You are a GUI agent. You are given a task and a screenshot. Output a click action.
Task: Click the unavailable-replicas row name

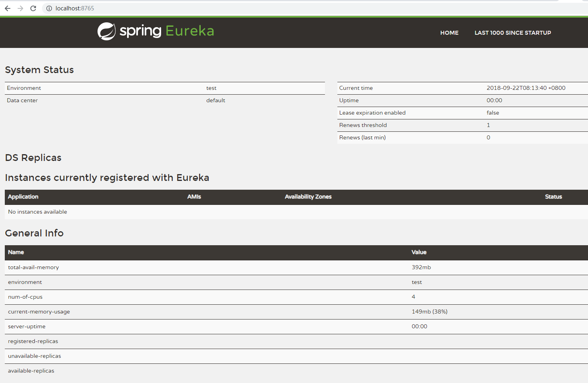35,356
